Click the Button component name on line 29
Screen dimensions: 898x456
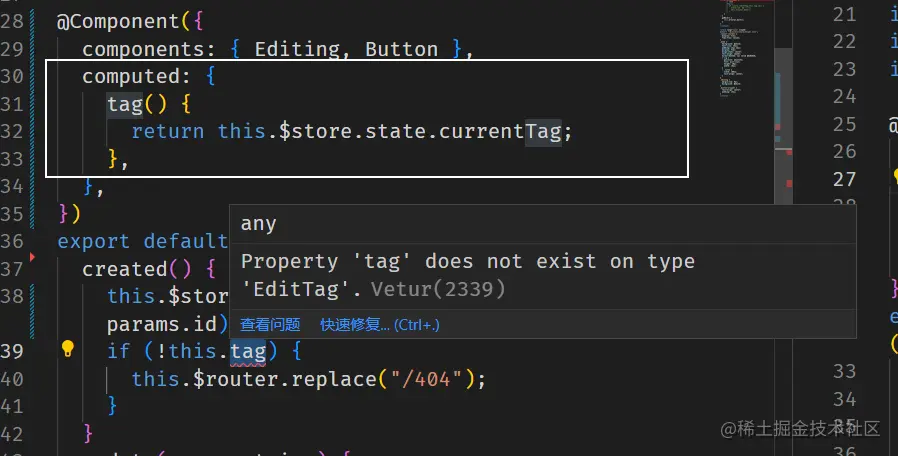[401, 49]
